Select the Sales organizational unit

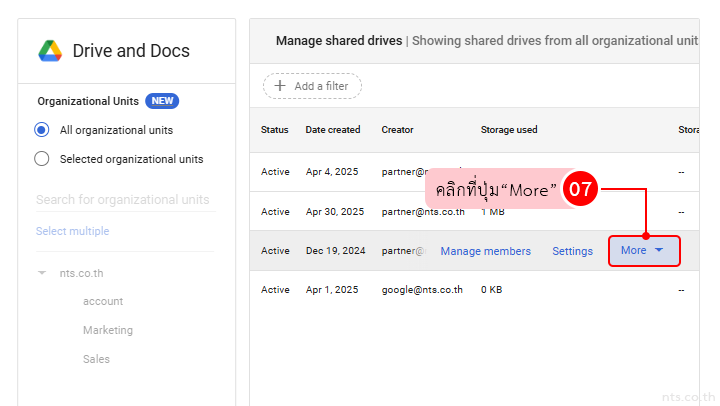(96, 359)
